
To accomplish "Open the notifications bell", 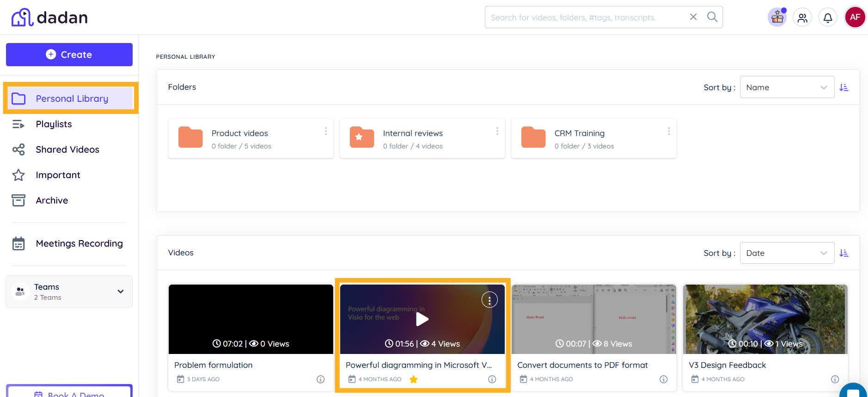I will click(828, 18).
